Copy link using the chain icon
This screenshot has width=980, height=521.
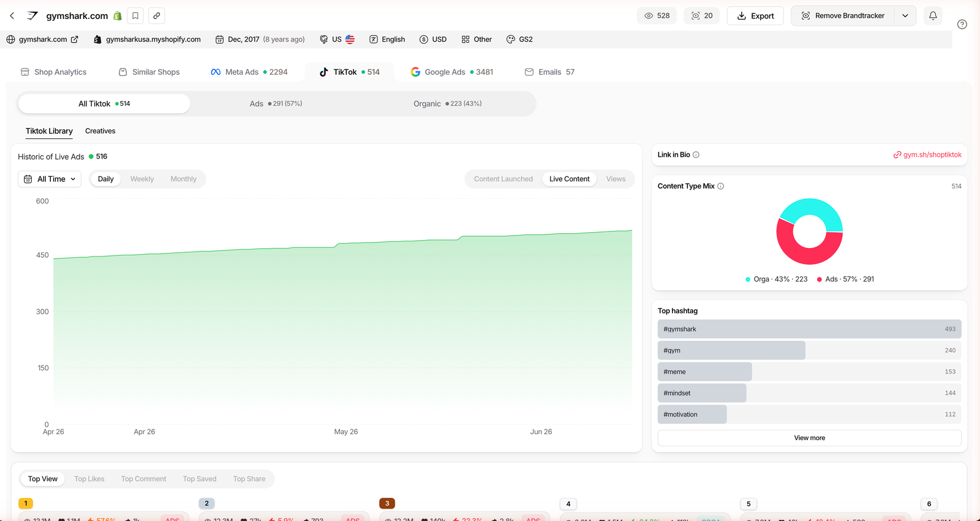[x=157, y=16]
